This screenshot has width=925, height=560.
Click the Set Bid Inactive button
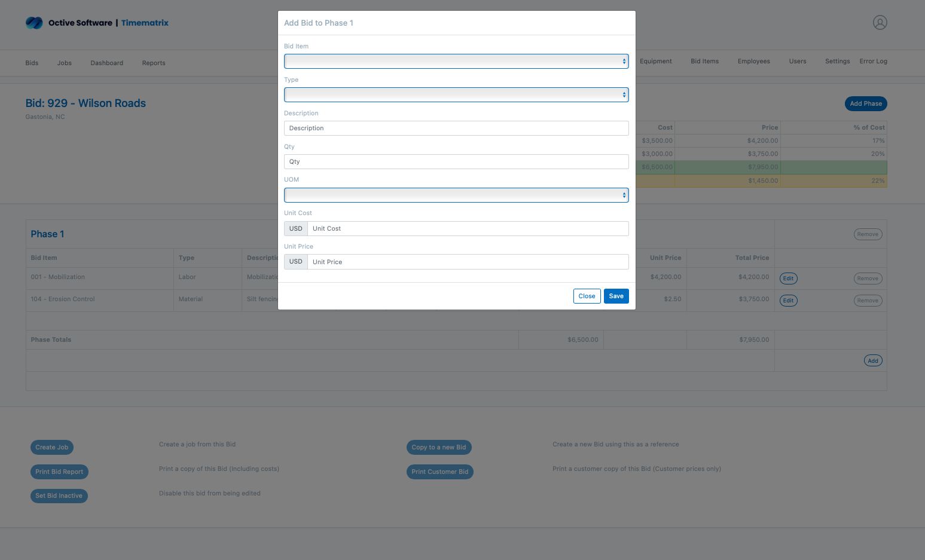coord(59,496)
